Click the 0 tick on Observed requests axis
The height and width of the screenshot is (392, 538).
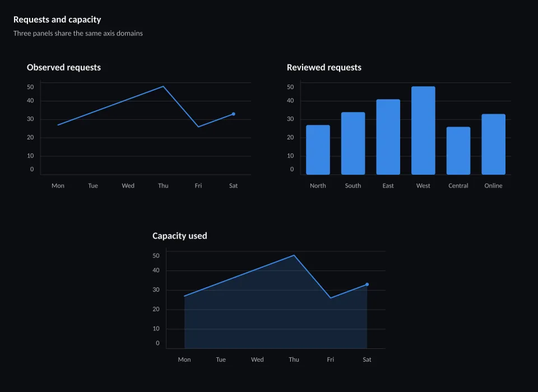32,169
